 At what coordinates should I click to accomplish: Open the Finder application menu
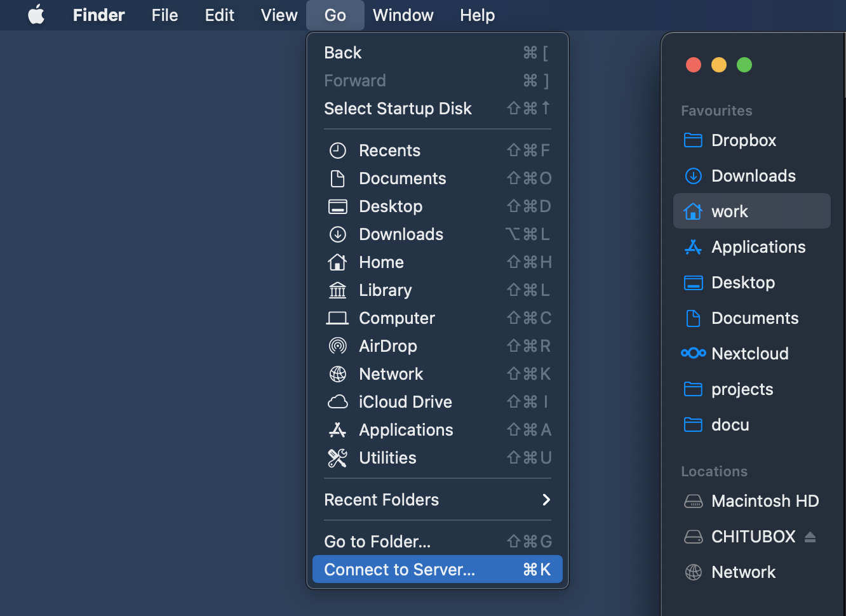[98, 15]
